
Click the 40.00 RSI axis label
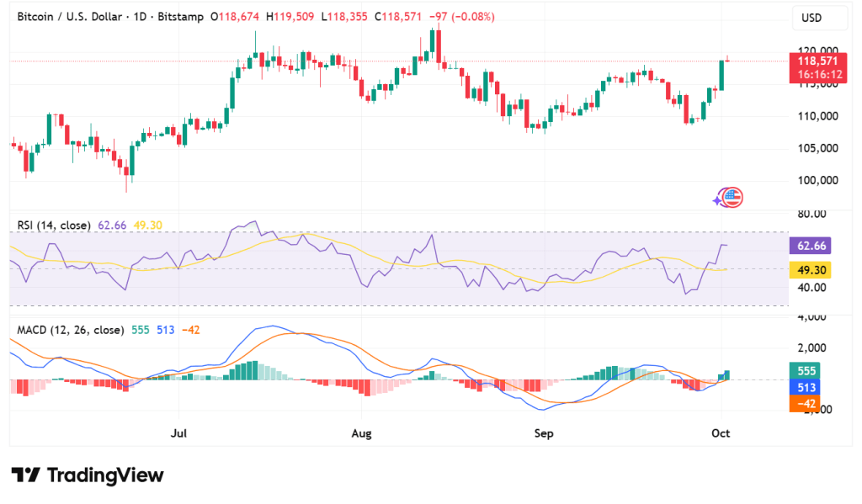pos(812,288)
